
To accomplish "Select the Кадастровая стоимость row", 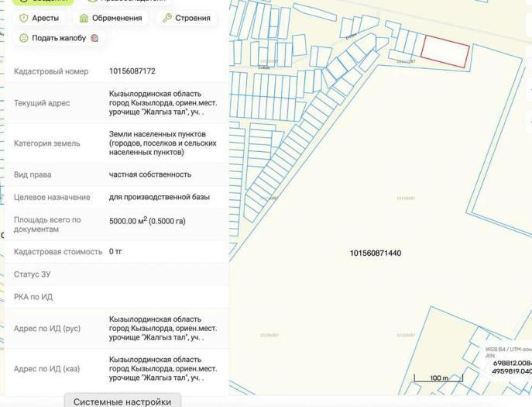I will [116, 252].
